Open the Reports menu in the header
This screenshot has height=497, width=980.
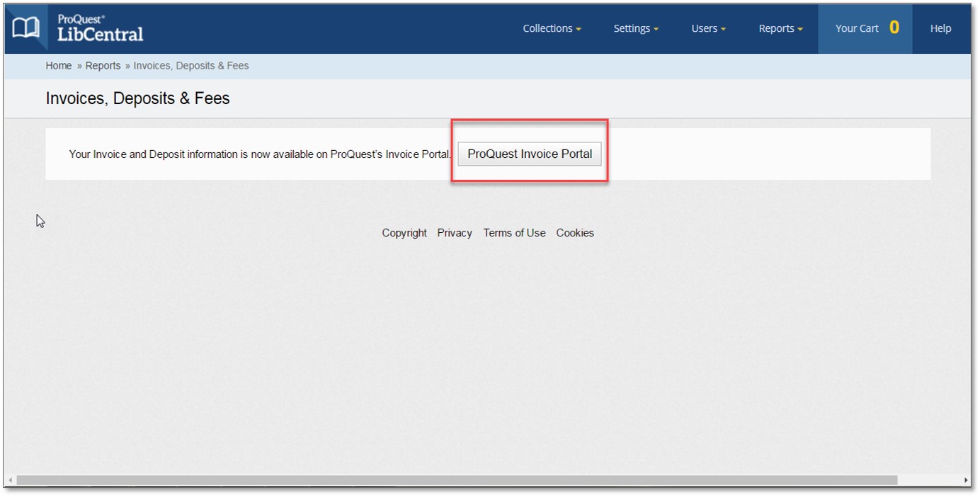(780, 28)
